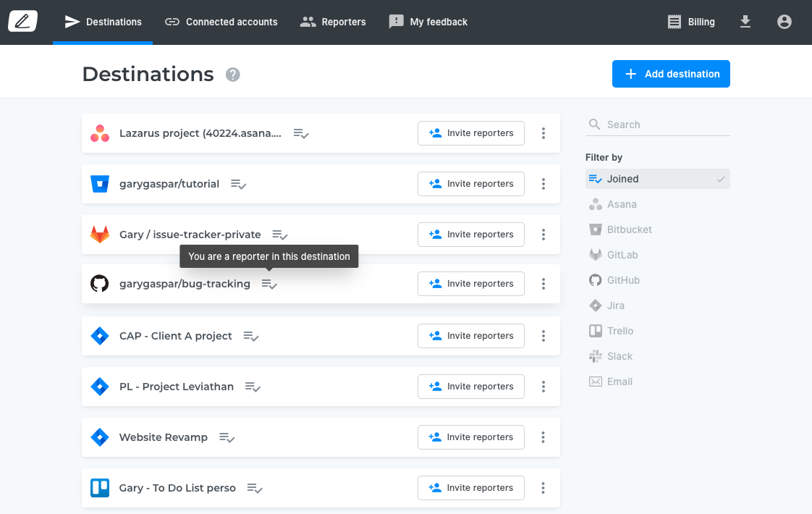Viewport: 812px width, 514px height.
Task: Invite reporters to garygaspar/tutorial
Action: click(470, 184)
